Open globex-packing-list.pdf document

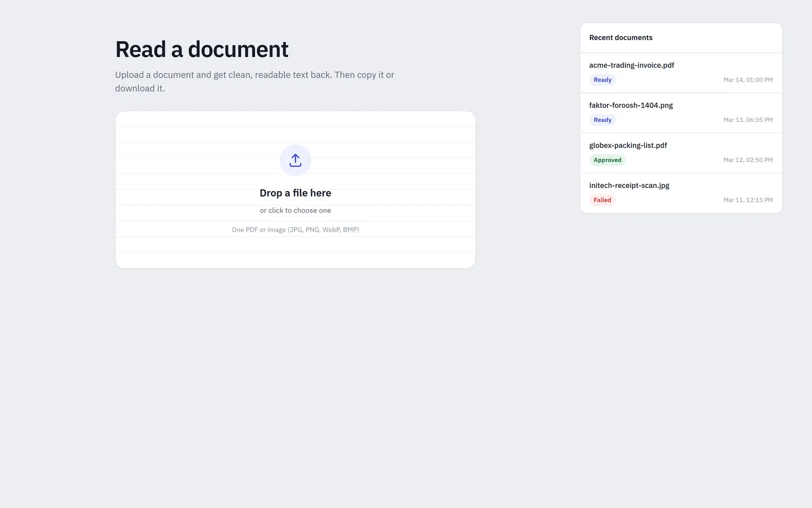pos(681,153)
